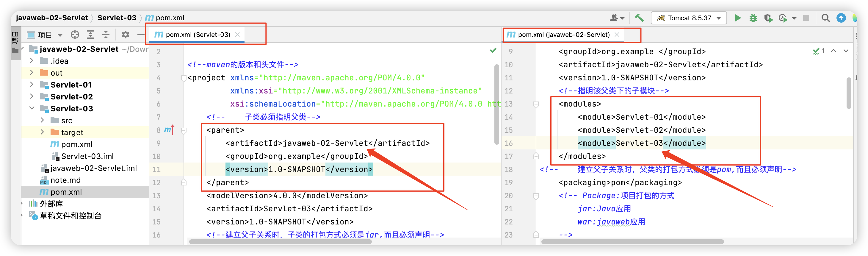This screenshot has width=868, height=256.
Task: Click the Expand All icon in project panel
Action: [90, 35]
